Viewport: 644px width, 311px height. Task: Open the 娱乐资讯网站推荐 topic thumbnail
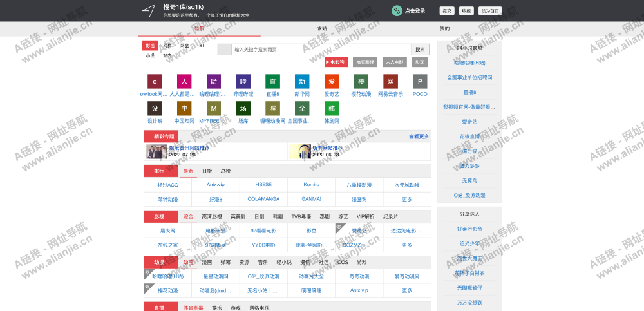[x=155, y=151]
